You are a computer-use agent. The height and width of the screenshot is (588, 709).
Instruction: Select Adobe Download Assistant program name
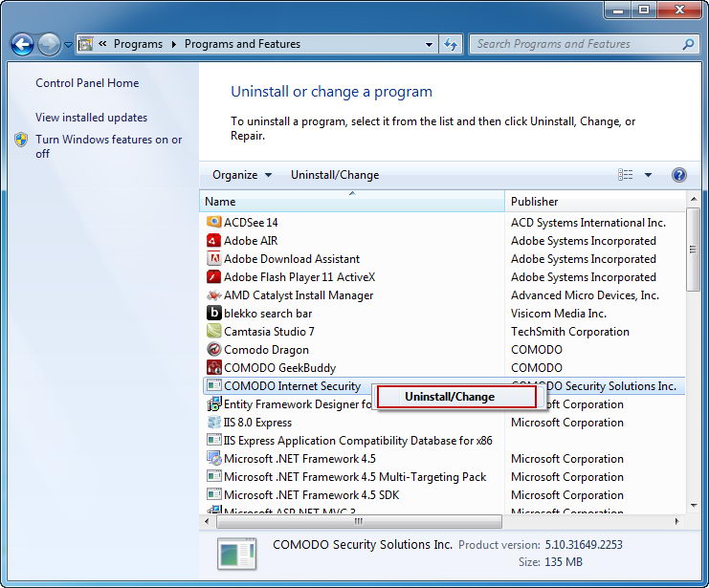click(292, 259)
